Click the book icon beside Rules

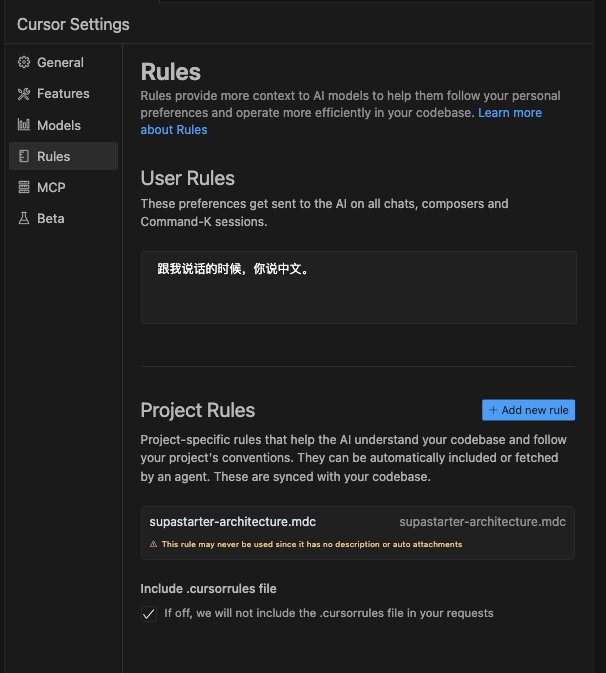24,156
